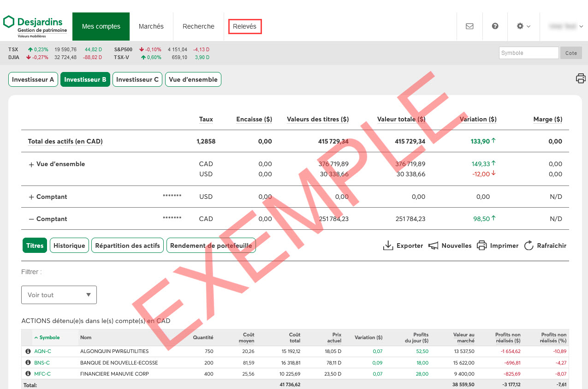Focus the Symbole search field
Viewport: 588px width, 389px height.
(529, 53)
